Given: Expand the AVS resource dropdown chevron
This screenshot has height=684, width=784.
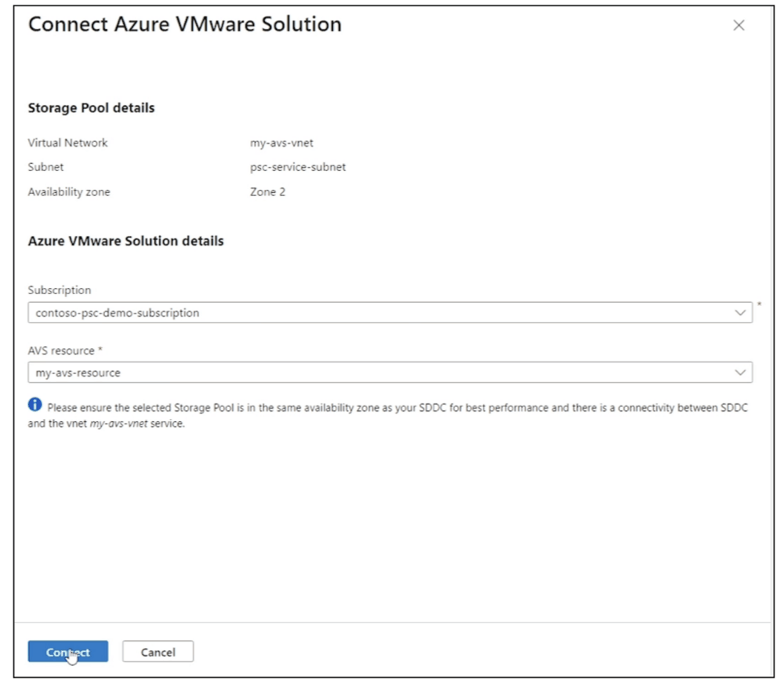Looking at the screenshot, I should [740, 373].
